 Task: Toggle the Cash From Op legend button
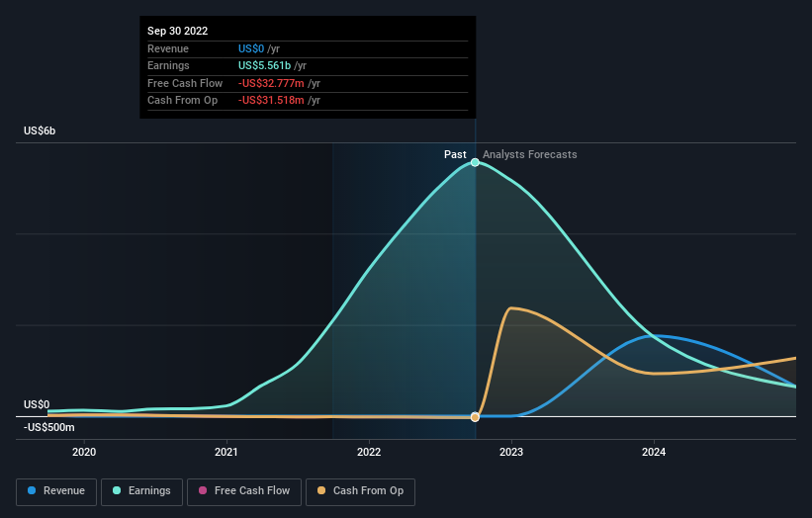click(x=360, y=491)
